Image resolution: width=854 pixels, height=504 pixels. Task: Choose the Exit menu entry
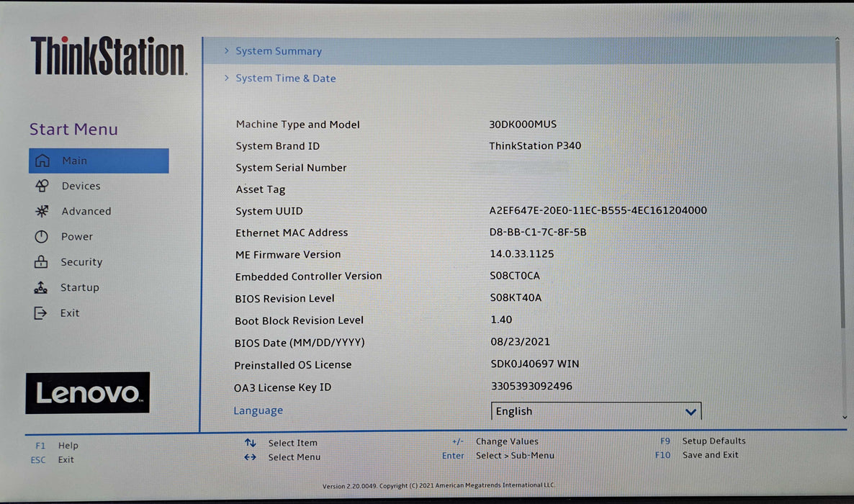point(70,312)
